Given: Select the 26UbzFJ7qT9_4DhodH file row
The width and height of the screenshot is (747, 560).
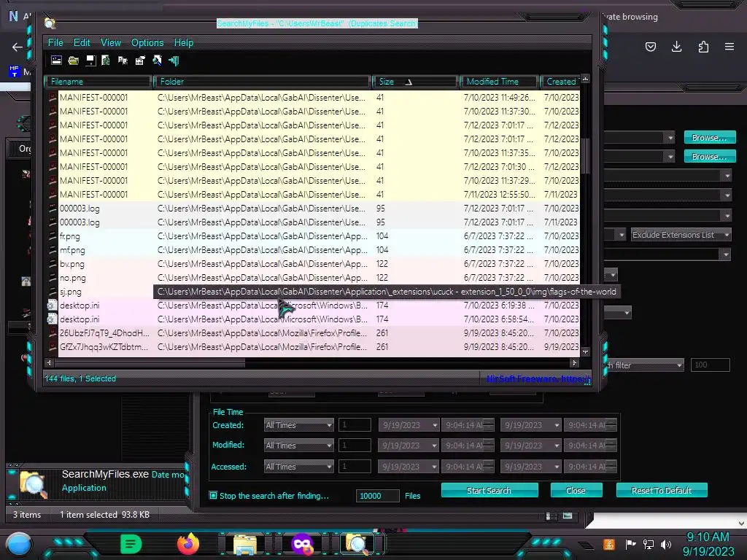Looking at the screenshot, I should pos(314,332).
